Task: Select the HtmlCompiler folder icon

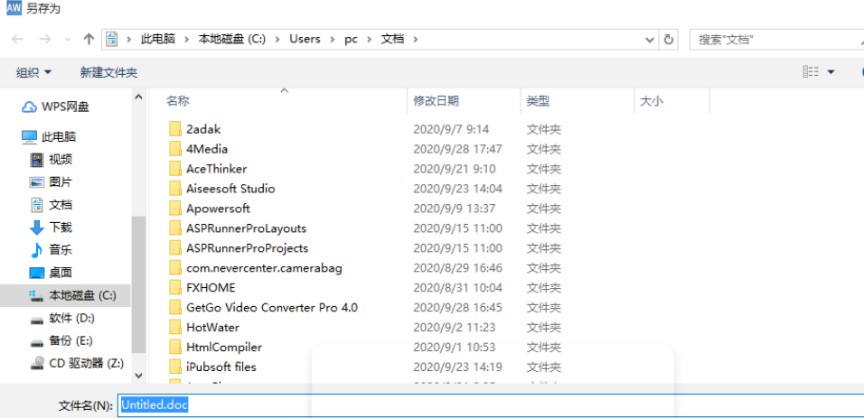Action: (x=175, y=347)
